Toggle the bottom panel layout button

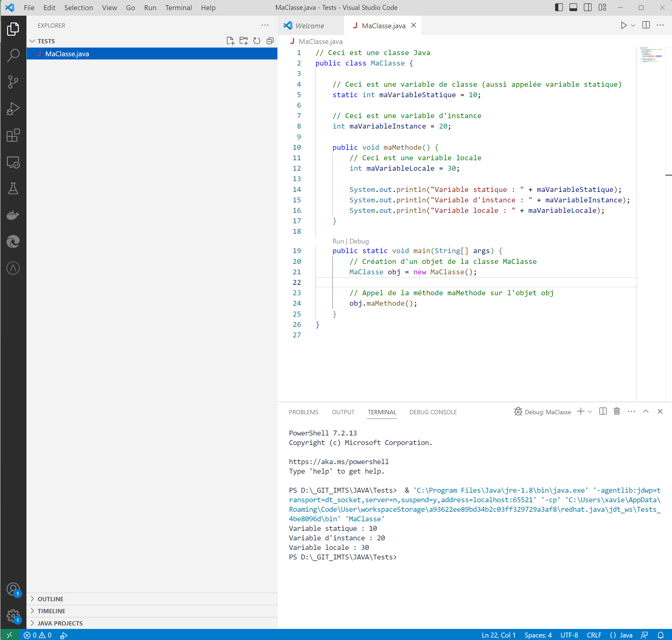(573, 7)
